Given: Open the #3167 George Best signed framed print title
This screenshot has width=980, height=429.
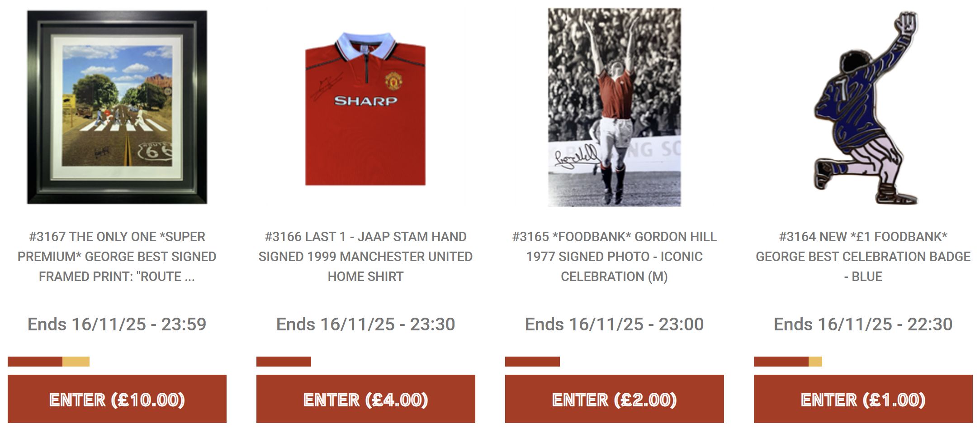Looking at the screenshot, I should pyautogui.click(x=117, y=257).
